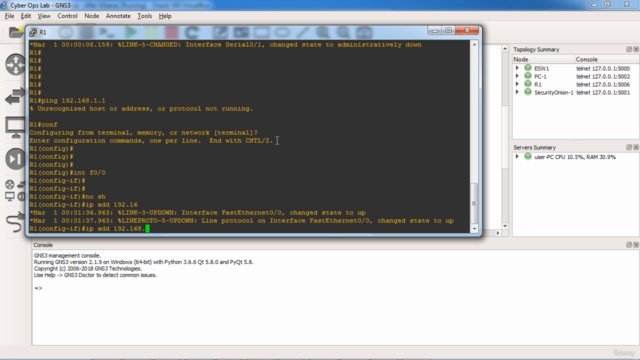This screenshot has width=640, height=360.
Task: Click the PuTTY icon in R1 title bar
Action: (33, 32)
